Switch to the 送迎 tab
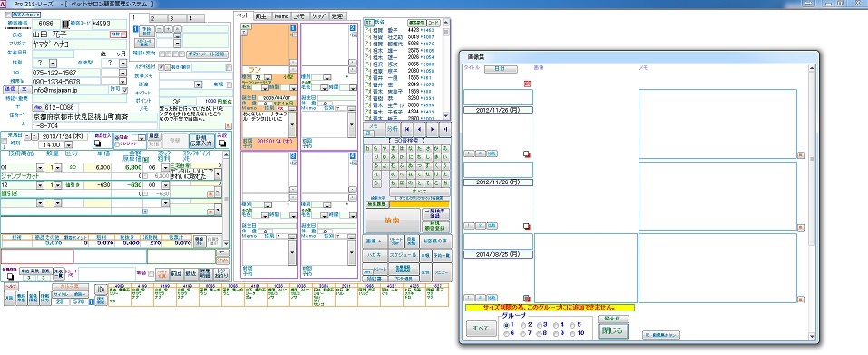Image resolution: width=868 pixels, height=355 pixels. coord(337,16)
